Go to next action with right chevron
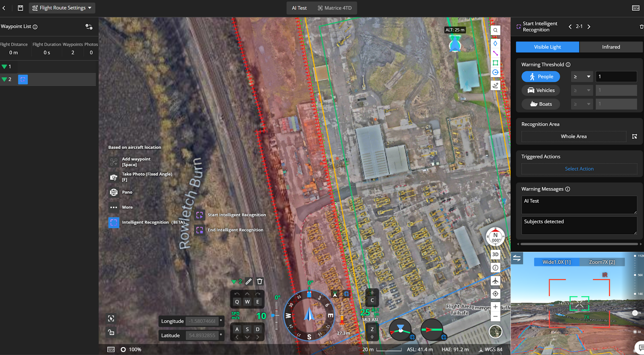 [x=589, y=27]
